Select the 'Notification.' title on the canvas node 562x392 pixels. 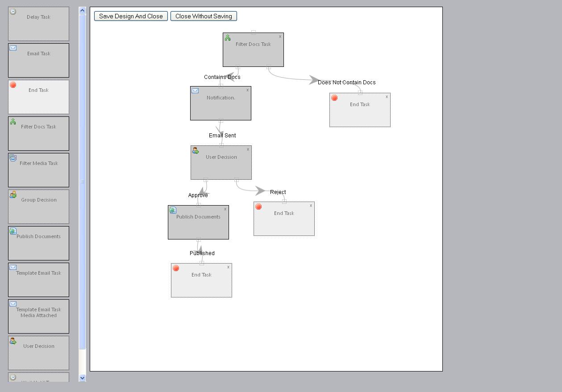[x=221, y=98]
